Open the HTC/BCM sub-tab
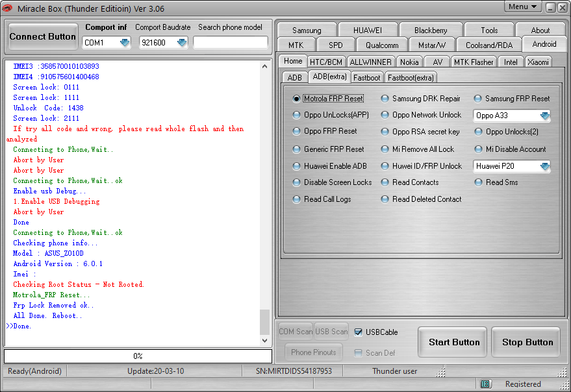The width and height of the screenshot is (571, 392). click(x=326, y=62)
